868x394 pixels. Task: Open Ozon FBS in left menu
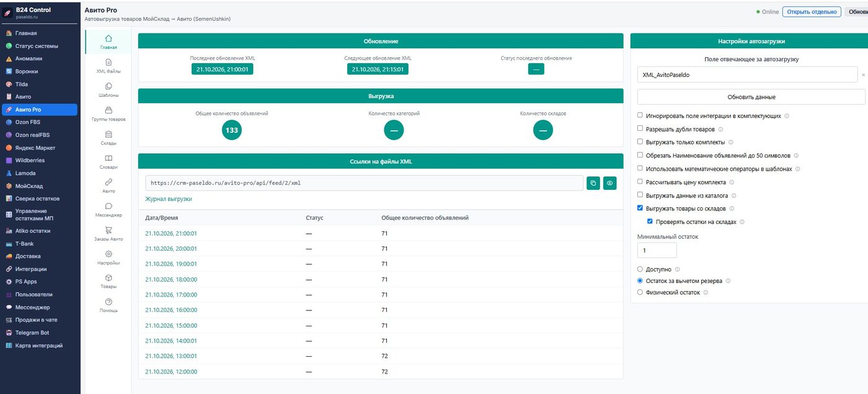point(40,122)
